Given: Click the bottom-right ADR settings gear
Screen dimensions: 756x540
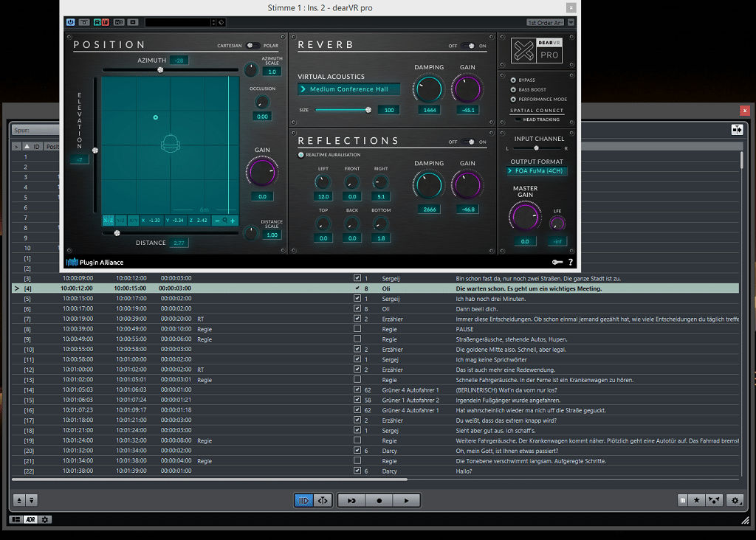Looking at the screenshot, I should pyautogui.click(x=735, y=500).
